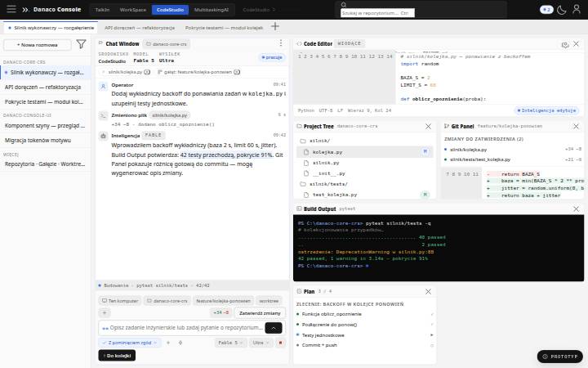Screen dimensions: 588x368
Task: Click the Do kolejki button
Action: [x=117, y=355]
